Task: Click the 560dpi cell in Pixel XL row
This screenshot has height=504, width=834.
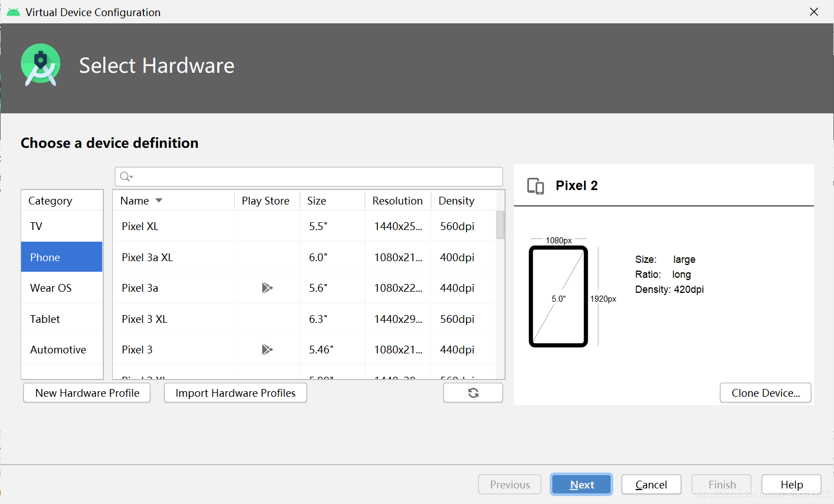Action: point(463,226)
